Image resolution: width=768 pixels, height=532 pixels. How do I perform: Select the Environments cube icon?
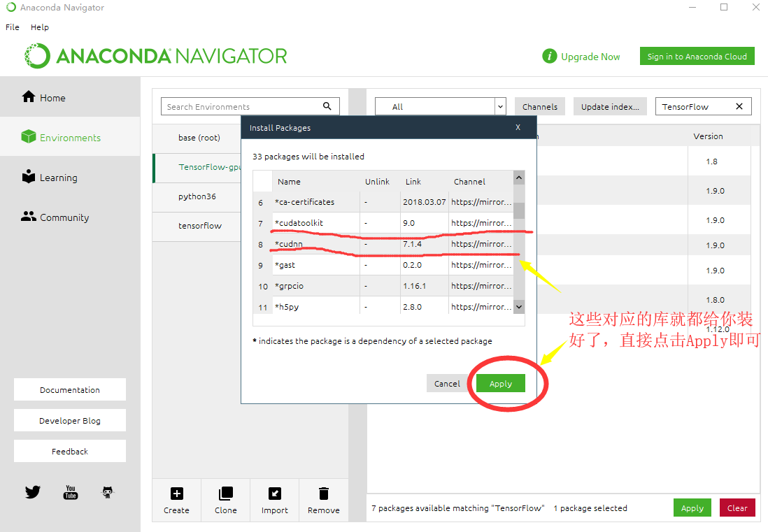click(29, 136)
